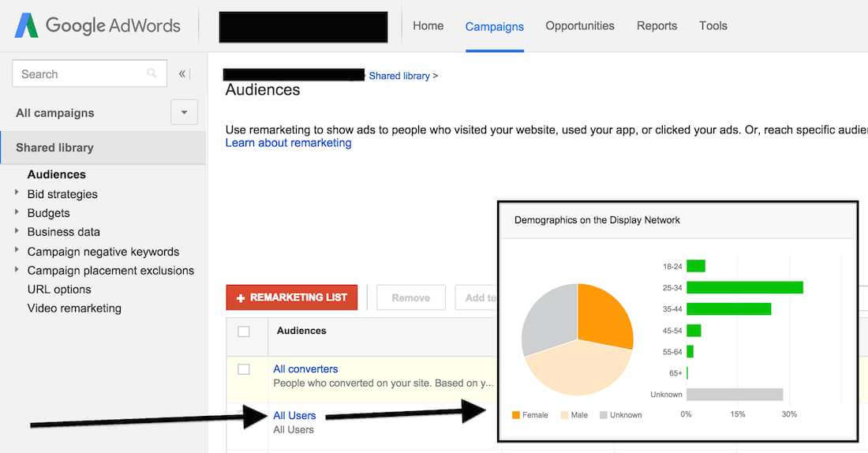Click the gray Unknown age bar
Image resolution: width=868 pixels, height=453 pixels.
tap(735, 395)
